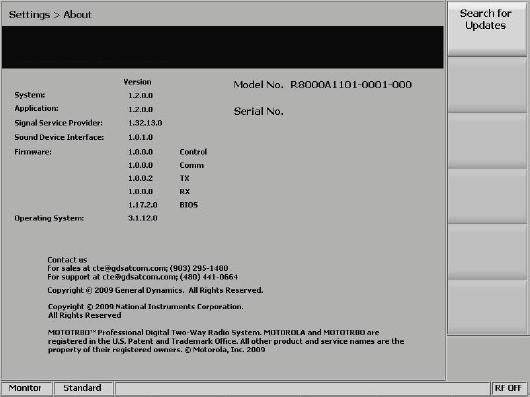Click the MOTOTRBO trademark notice paragraph
Screen dimensions: 530x397
(x=226, y=341)
